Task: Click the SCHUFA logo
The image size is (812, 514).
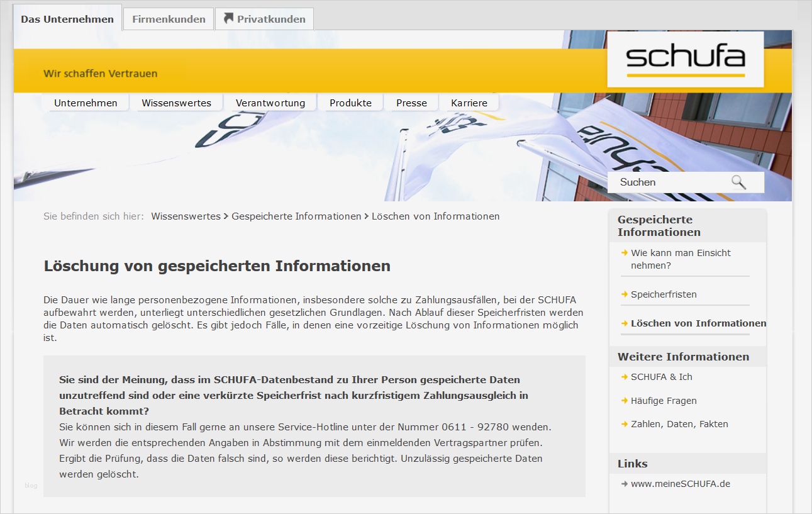Action: (x=685, y=59)
